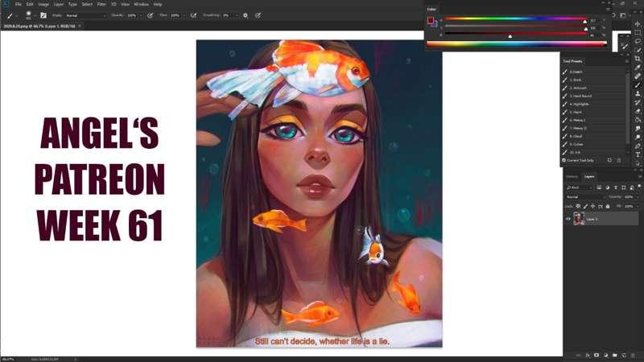Select the Pen tool
Image resolution: width=644 pixels, height=362 pixels.
pos(638,146)
